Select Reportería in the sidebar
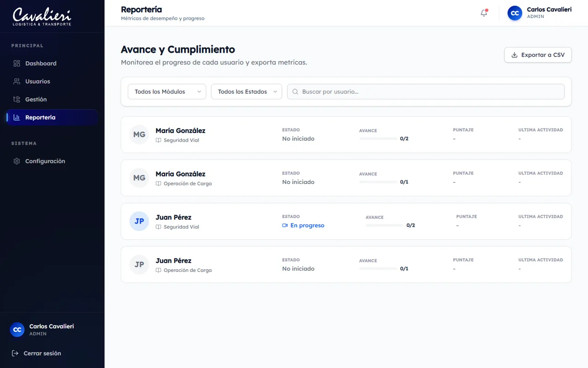This screenshot has width=588, height=368. [52, 117]
